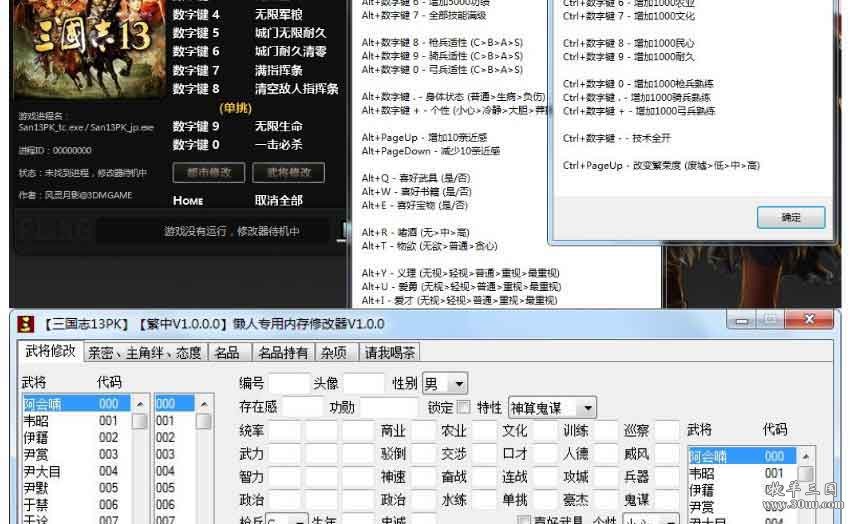The height and width of the screenshot is (524, 854).
Task: Focus the 功勋 text field
Action: (x=388, y=408)
